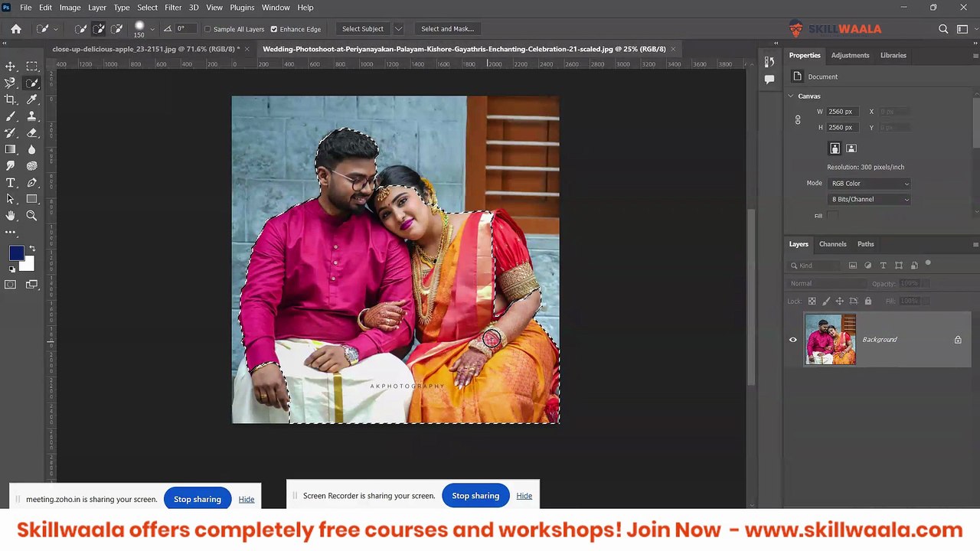Viewport: 980px width, 551px height.
Task: Select the Quick Selection tool in the toolbox
Action: [x=31, y=83]
